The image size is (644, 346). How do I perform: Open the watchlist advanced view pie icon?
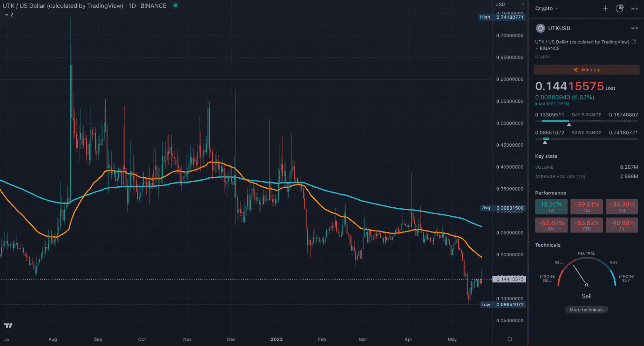pos(620,8)
